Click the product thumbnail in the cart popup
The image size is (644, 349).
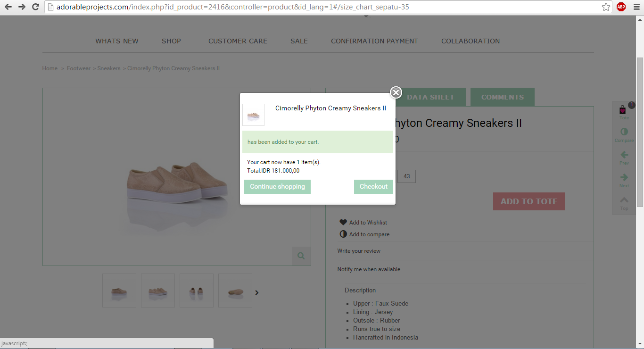[253, 115]
